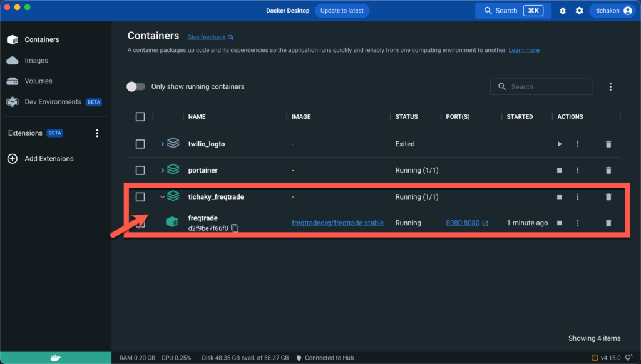
Task: Click the portainer stack icon
Action: click(173, 169)
